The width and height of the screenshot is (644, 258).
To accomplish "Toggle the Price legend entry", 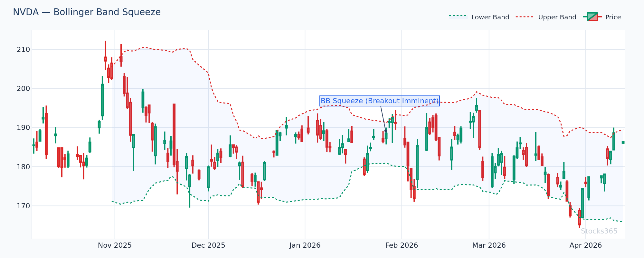I will point(602,17).
